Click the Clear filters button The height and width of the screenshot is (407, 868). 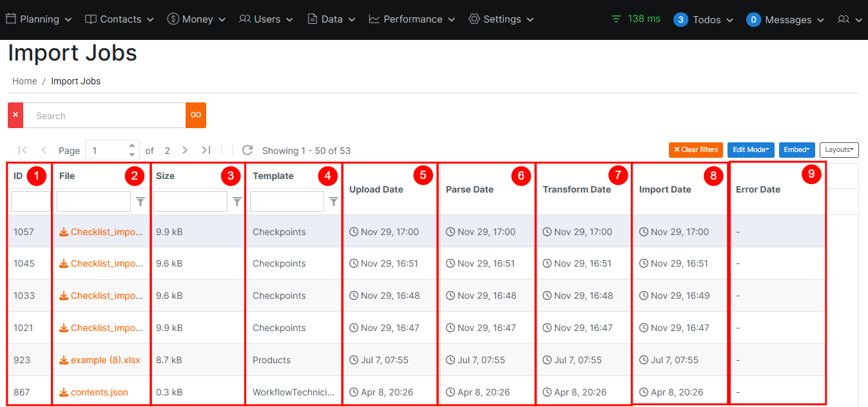click(695, 150)
